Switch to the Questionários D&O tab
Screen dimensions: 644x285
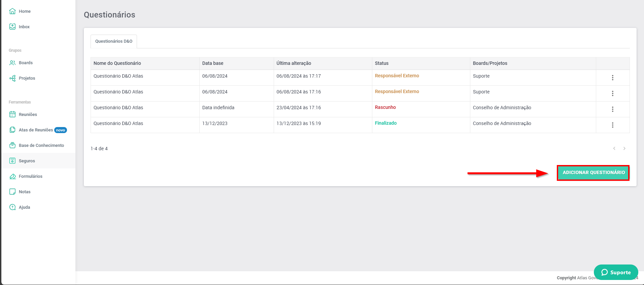(114, 41)
